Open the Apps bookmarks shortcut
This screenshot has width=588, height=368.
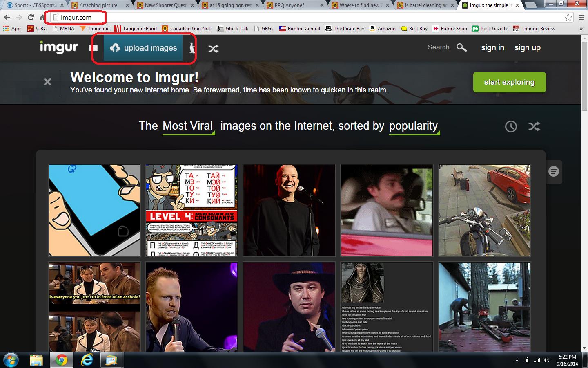click(x=13, y=29)
